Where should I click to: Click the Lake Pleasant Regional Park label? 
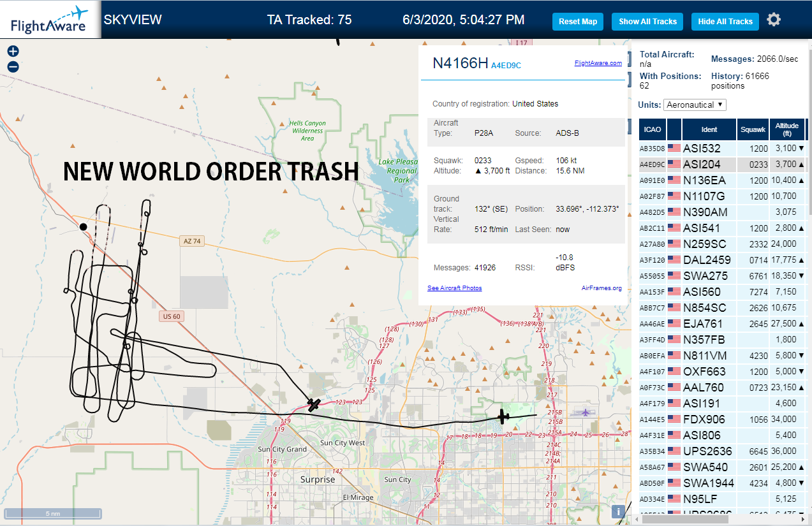[x=397, y=171]
